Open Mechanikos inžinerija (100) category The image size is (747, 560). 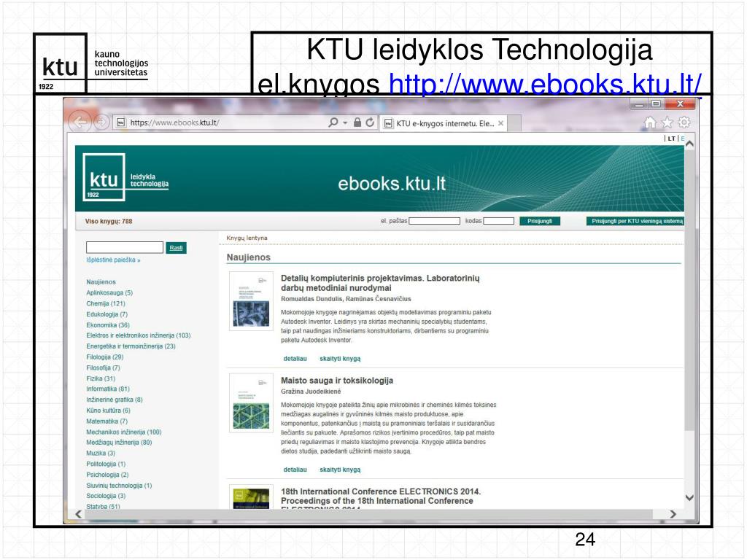tap(124, 432)
